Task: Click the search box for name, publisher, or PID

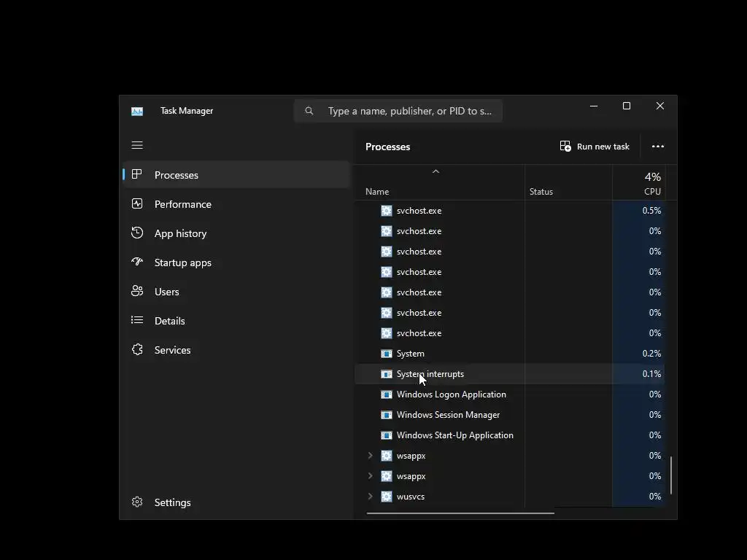Action: (398, 111)
